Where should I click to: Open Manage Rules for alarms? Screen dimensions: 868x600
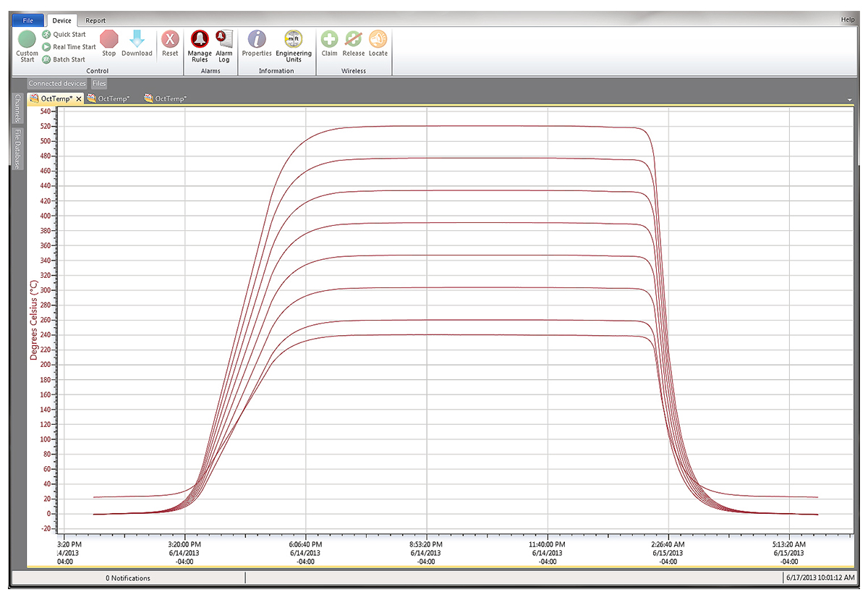click(199, 43)
